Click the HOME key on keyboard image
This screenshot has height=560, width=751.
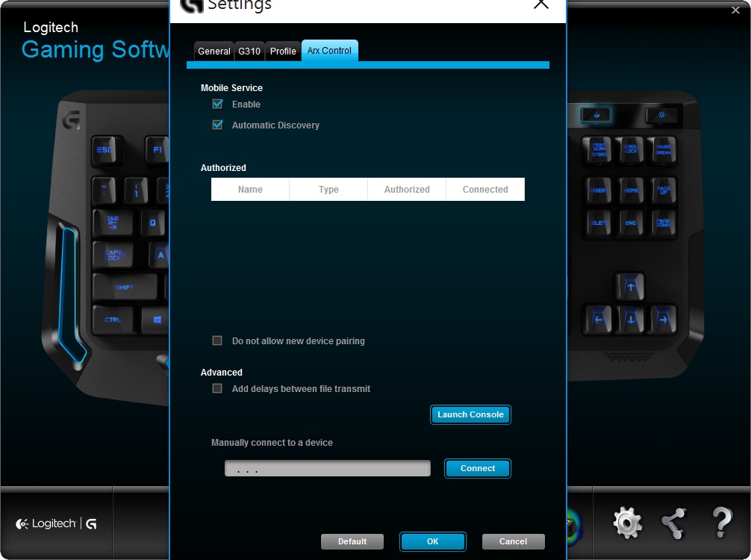(630, 190)
